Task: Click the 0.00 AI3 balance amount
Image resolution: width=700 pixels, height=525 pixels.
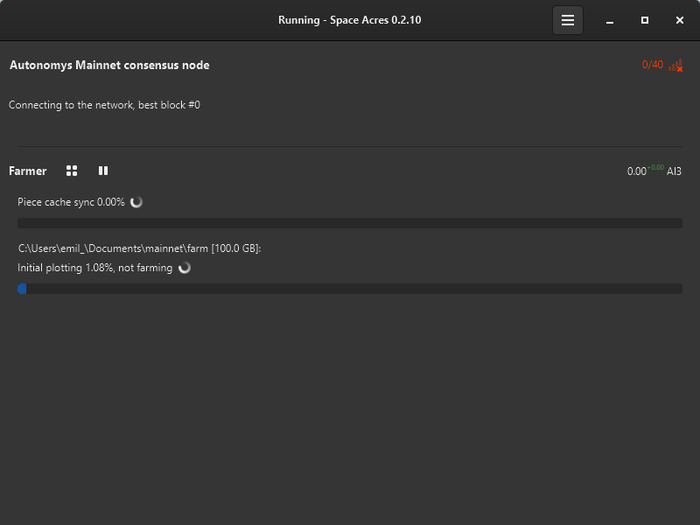Action: (636, 172)
